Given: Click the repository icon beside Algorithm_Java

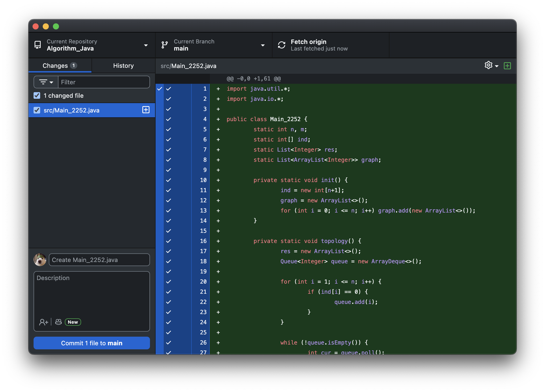Looking at the screenshot, I should coord(38,45).
